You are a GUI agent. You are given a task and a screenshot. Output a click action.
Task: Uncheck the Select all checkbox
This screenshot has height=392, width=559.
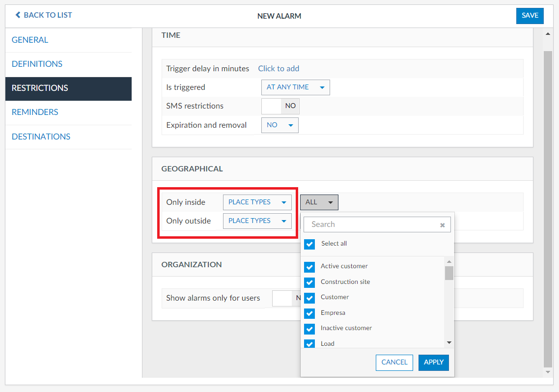[x=309, y=244]
